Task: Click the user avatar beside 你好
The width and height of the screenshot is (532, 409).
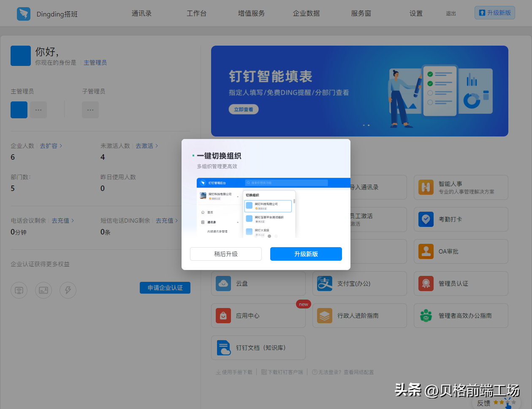Action: [21, 56]
